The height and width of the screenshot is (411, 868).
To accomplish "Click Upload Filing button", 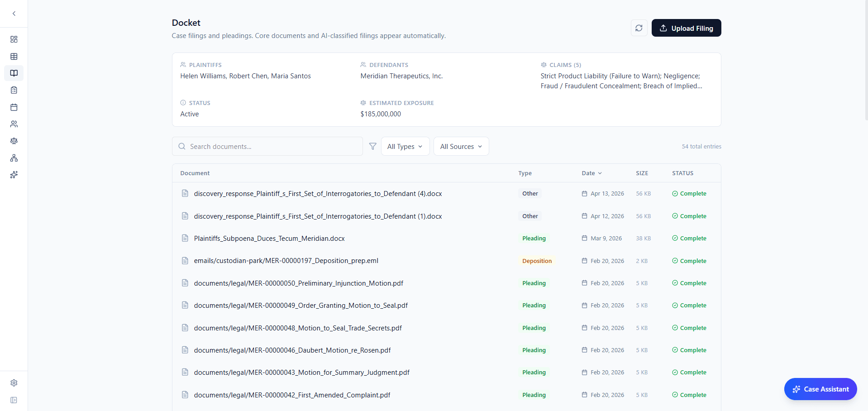I will pos(686,28).
